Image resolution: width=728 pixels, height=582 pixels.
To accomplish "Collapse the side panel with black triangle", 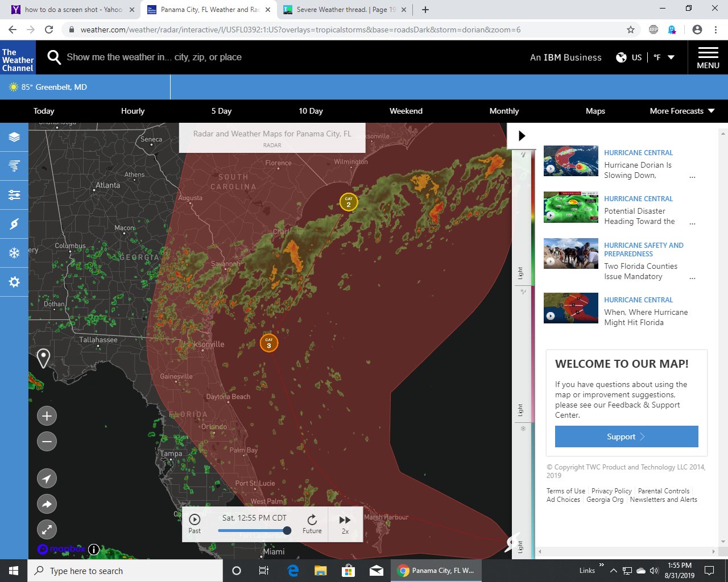I will pos(522,136).
